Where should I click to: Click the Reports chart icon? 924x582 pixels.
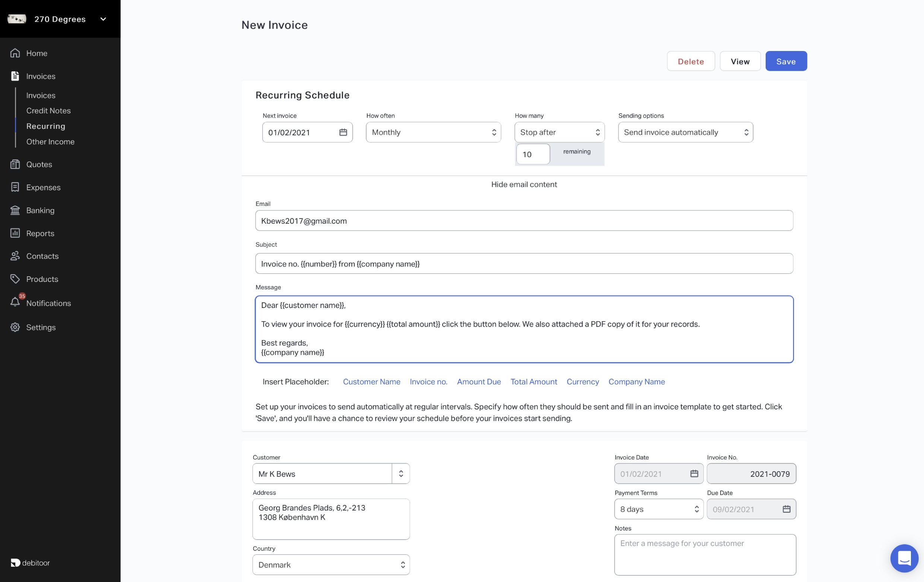point(15,233)
